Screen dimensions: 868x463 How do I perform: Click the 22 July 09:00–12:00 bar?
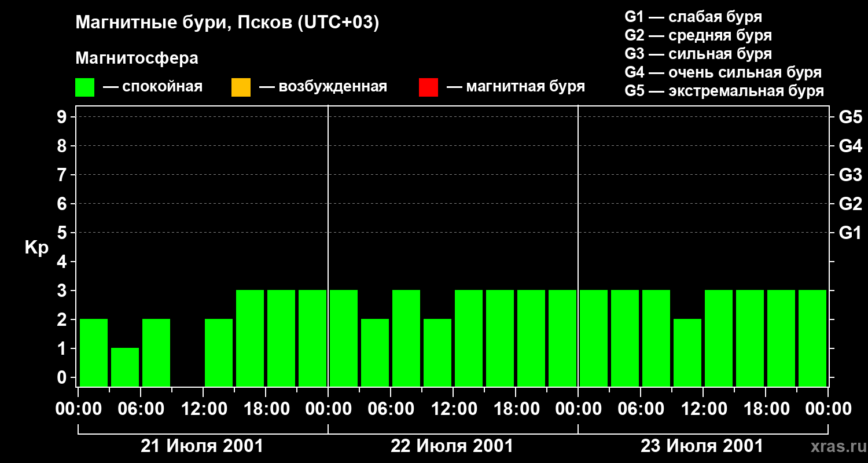[x=437, y=352]
